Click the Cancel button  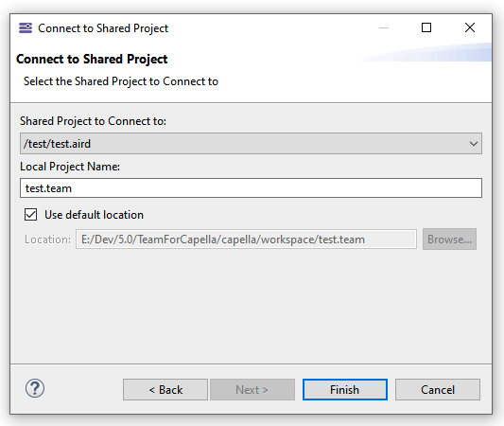coord(438,390)
